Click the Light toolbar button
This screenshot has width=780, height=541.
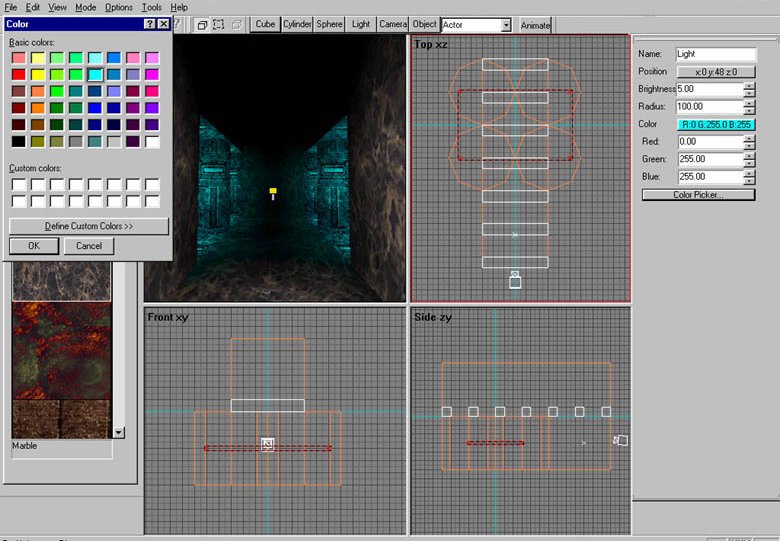tap(361, 24)
